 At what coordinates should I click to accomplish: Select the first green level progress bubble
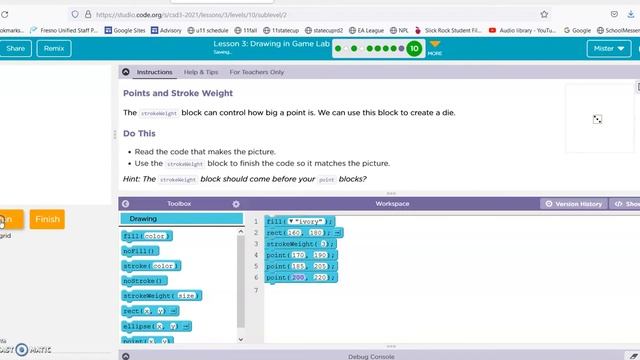click(x=338, y=49)
